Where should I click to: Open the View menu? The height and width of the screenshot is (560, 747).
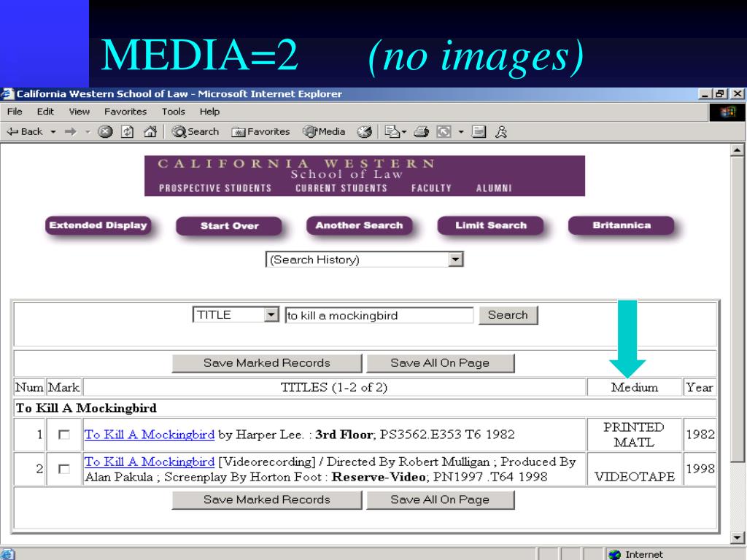pos(79,112)
